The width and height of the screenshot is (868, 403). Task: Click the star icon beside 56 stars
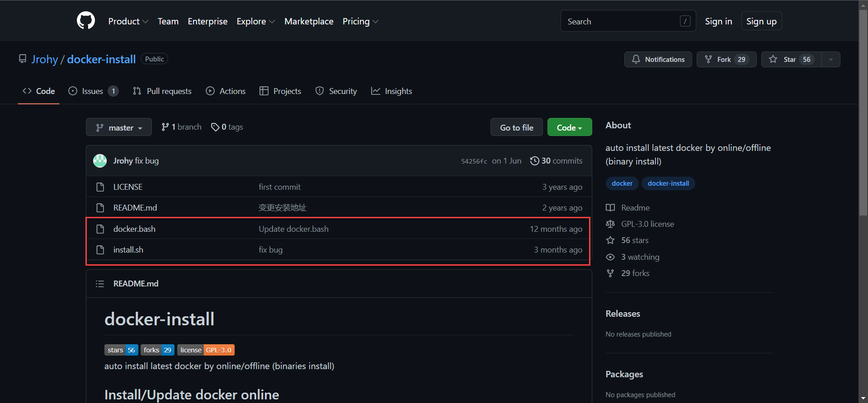coord(610,240)
